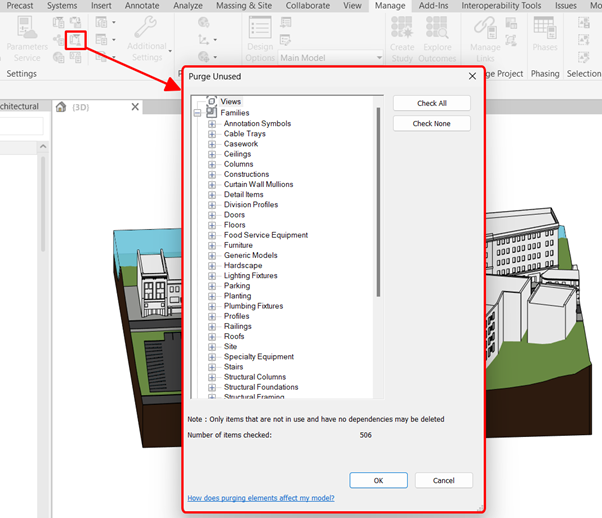602x518 pixels.
Task: Click the Pick to Edit icon
Action: [286, 40]
